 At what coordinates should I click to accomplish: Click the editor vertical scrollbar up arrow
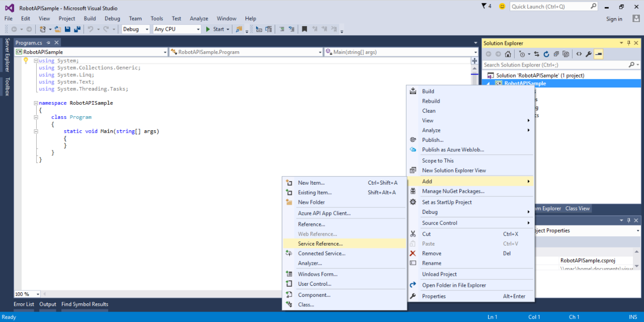(474, 68)
